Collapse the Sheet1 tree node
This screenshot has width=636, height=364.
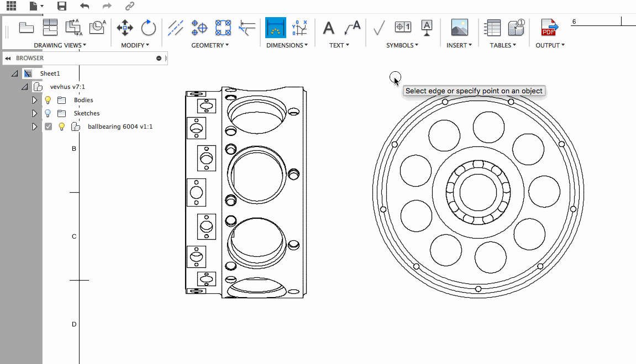point(15,73)
